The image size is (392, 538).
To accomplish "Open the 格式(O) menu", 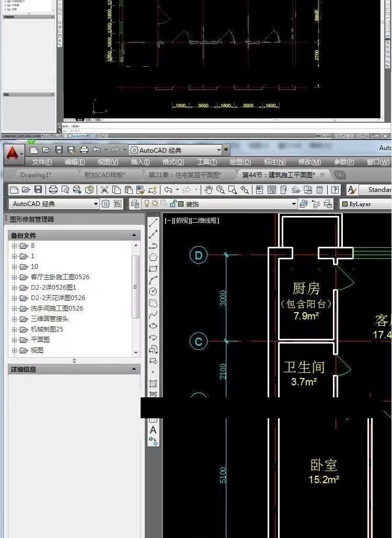I will 173,162.
